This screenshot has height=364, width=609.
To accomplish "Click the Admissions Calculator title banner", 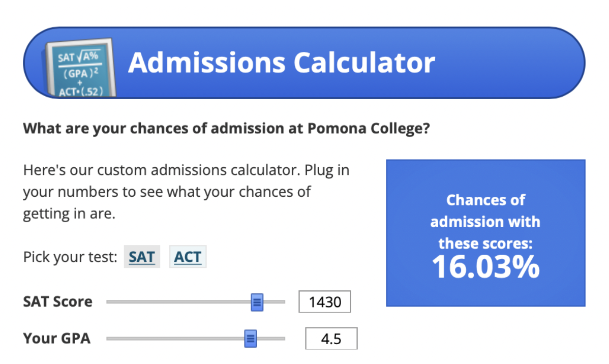I will point(283,62).
